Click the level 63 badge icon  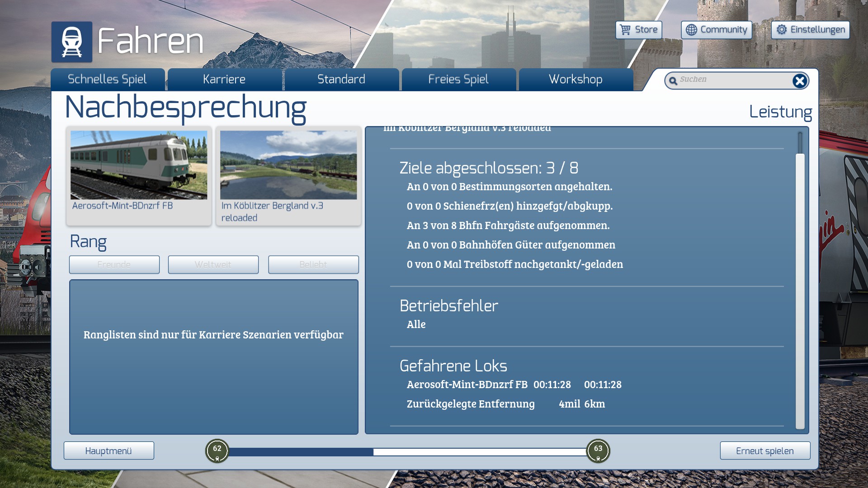point(598,451)
